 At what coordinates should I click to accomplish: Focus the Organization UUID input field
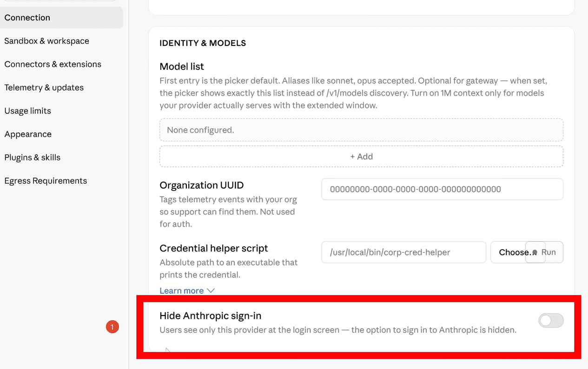[442, 189]
